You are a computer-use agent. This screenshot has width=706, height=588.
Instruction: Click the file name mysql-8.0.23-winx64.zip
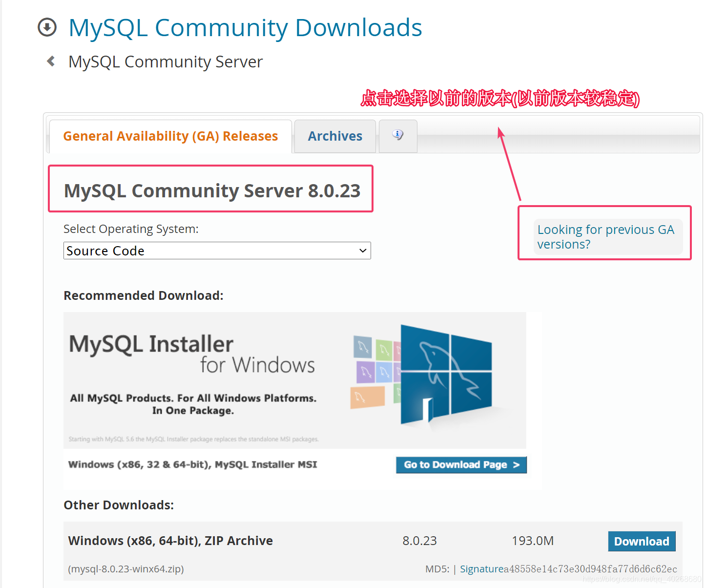126,569
